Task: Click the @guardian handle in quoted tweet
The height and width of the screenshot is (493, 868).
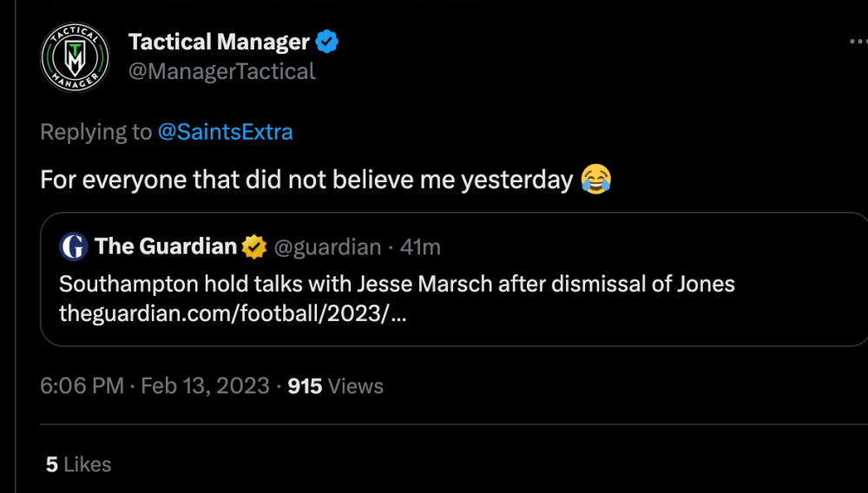Action: tap(327, 247)
